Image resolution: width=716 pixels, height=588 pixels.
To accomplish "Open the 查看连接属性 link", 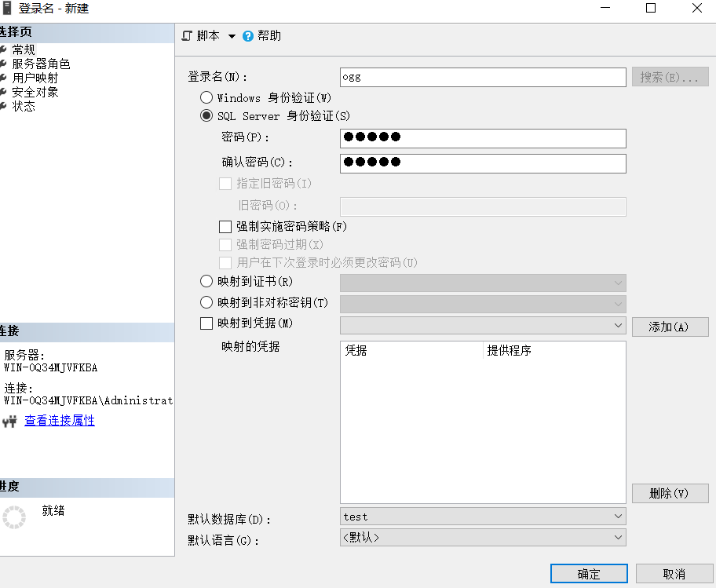I will click(60, 421).
